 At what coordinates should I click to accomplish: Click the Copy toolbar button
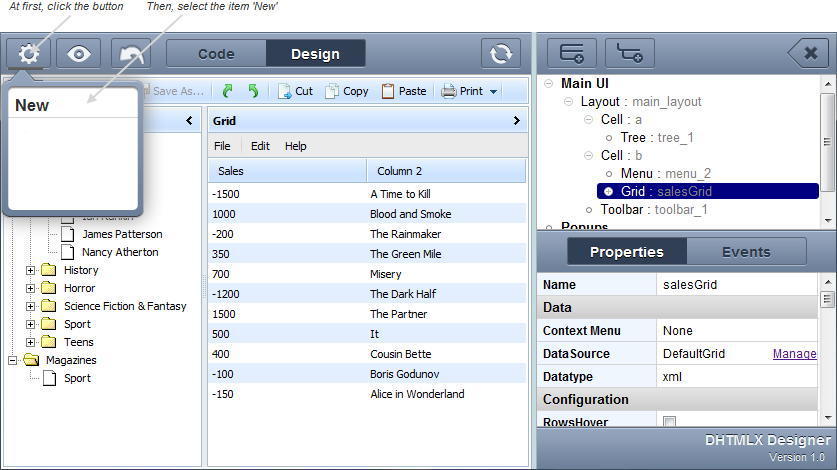(347, 91)
